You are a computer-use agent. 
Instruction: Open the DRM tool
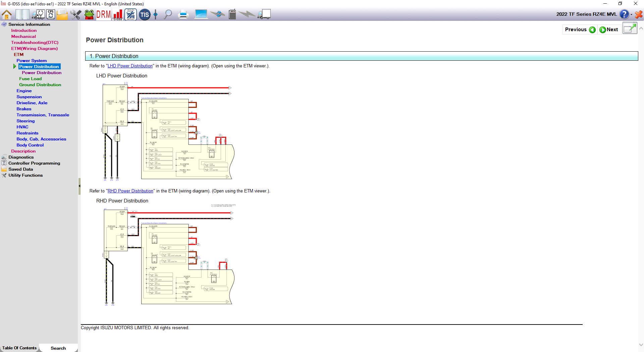pyautogui.click(x=103, y=14)
